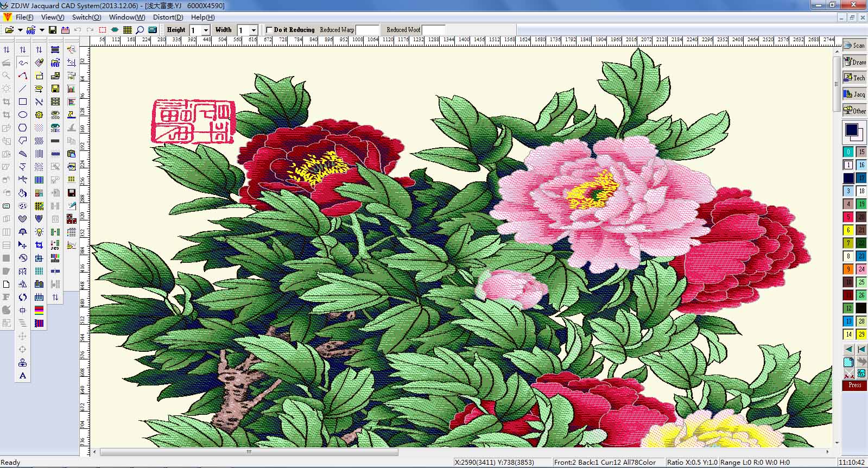Click the yellow gear icon in tool palette

tap(39, 115)
